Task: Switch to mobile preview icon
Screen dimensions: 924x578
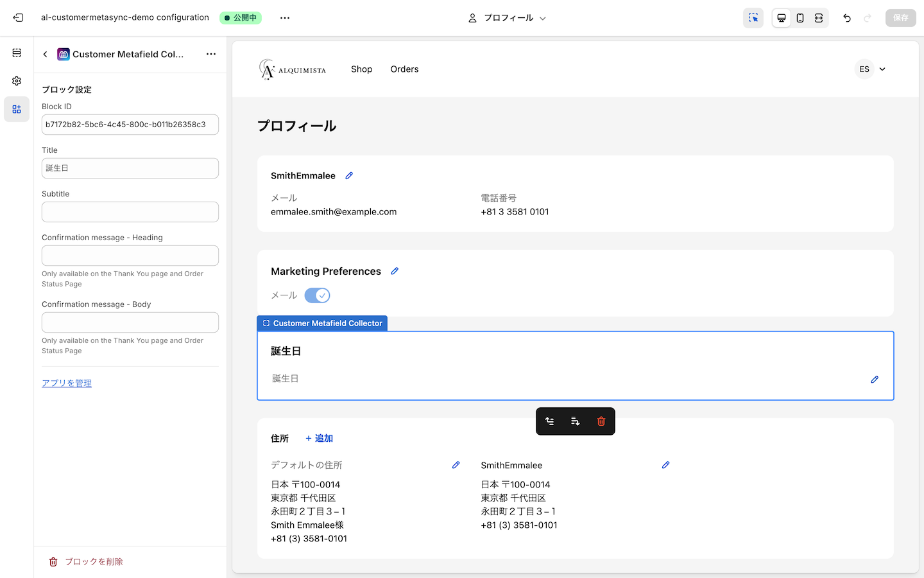Action: pyautogui.click(x=800, y=17)
